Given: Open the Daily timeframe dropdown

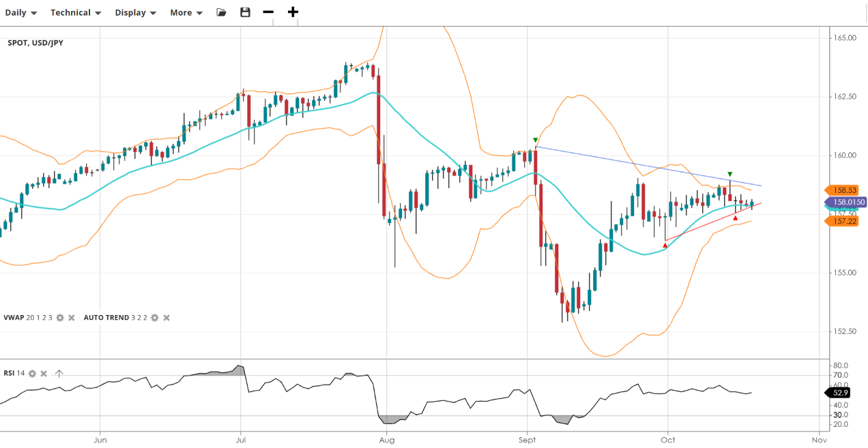Looking at the screenshot, I should (20, 12).
